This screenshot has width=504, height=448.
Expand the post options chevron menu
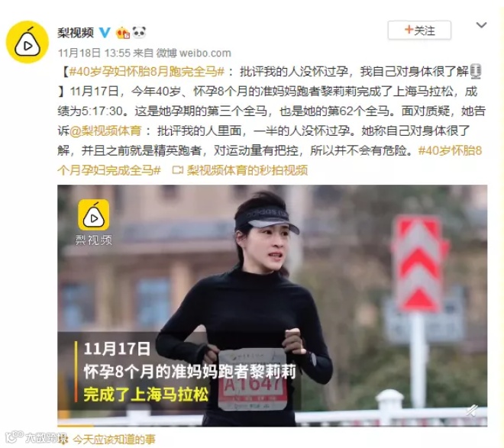coord(481,25)
